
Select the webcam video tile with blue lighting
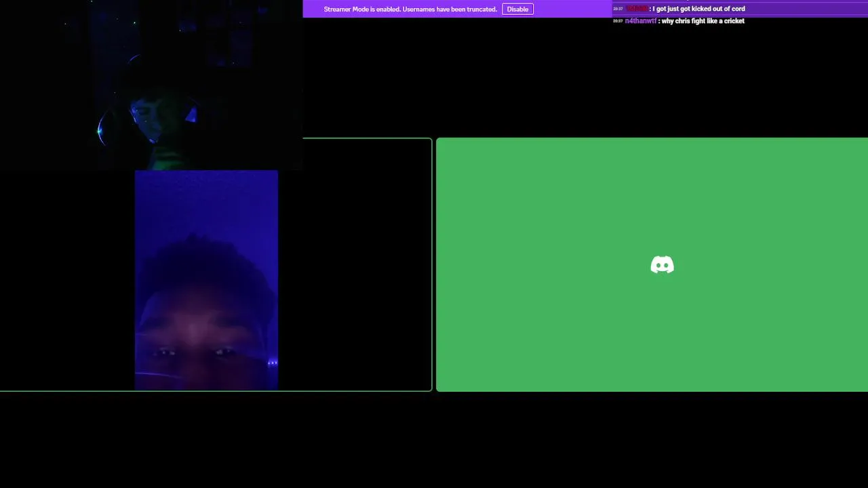(206, 280)
